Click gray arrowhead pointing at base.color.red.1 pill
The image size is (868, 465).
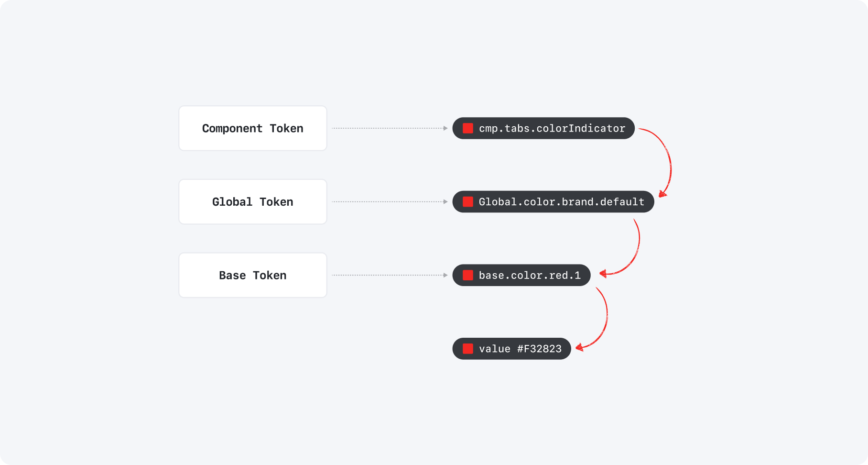click(x=445, y=275)
